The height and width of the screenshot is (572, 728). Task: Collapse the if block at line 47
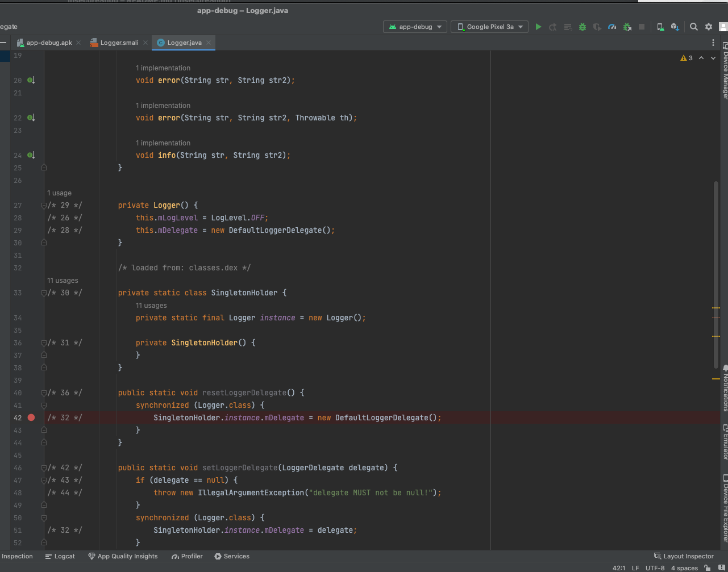(44, 480)
